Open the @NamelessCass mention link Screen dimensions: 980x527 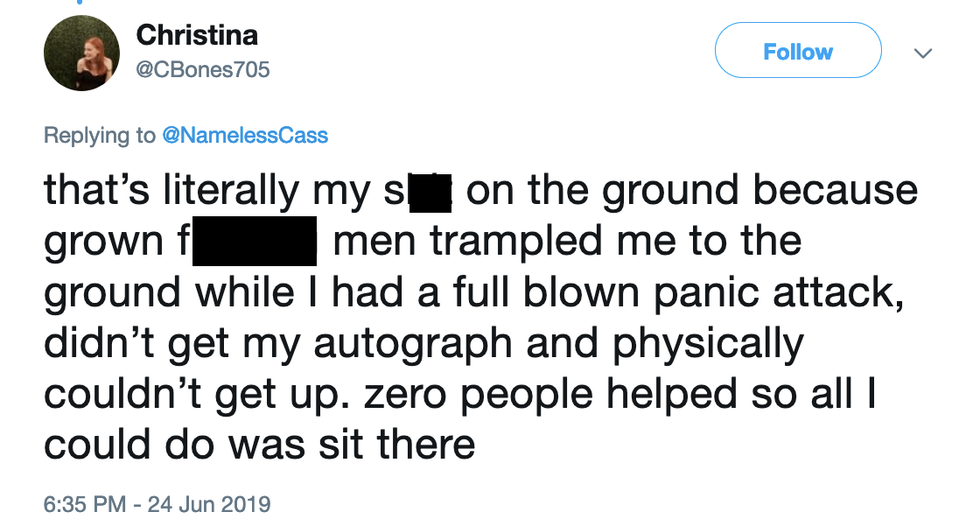(245, 134)
